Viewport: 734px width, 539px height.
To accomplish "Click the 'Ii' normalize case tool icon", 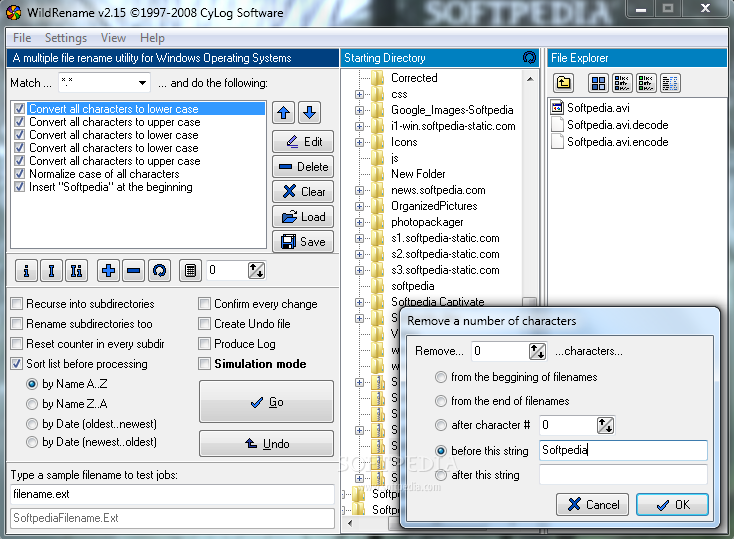I will 76,270.
